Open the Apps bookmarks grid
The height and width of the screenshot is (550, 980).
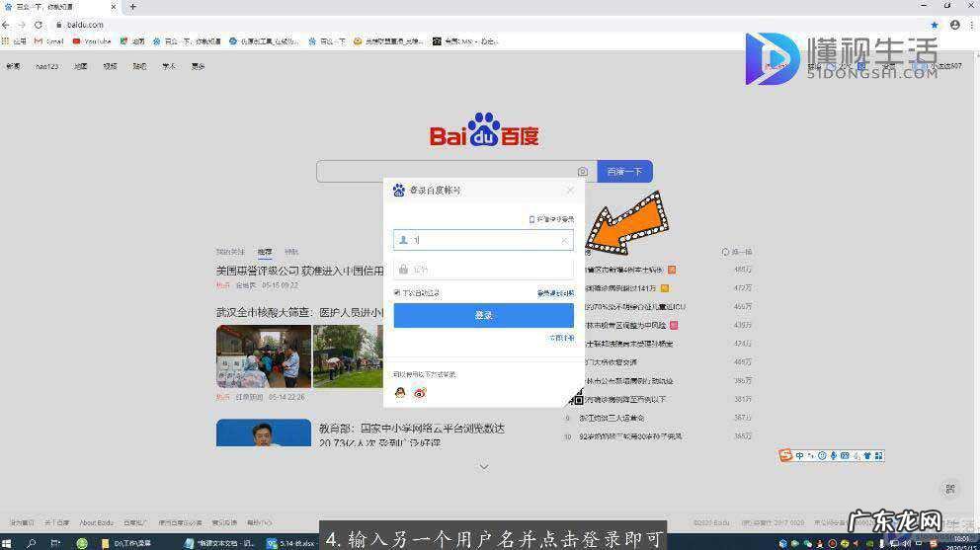click(15, 41)
